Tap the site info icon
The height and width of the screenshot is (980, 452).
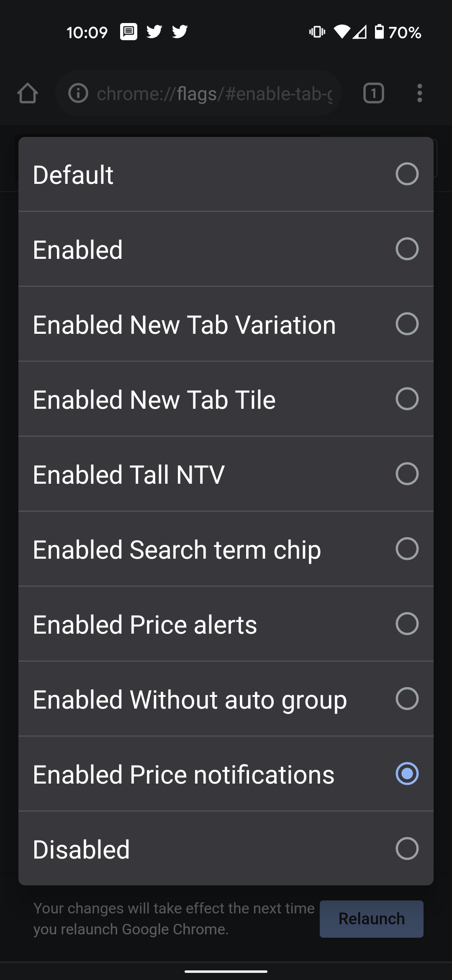(x=78, y=93)
